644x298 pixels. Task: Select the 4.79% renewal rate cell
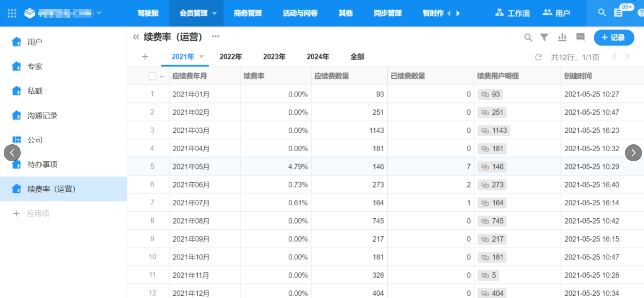[x=275, y=167]
